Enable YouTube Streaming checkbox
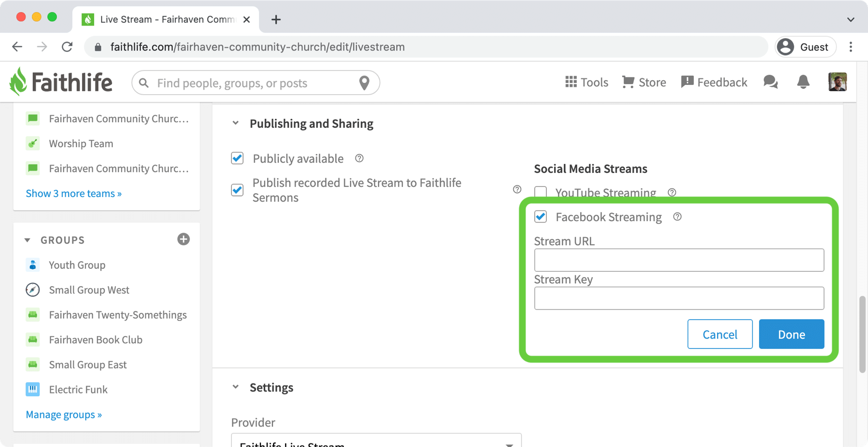 click(x=541, y=192)
